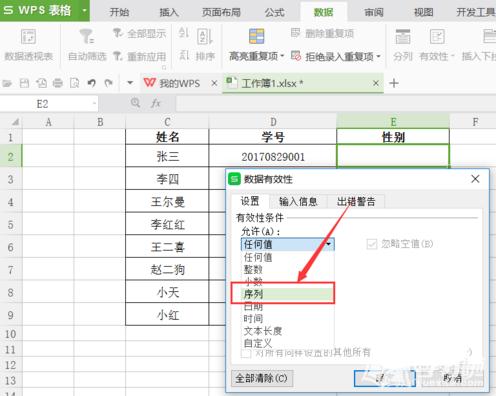Click show all (全部显示) filter button
The width and height of the screenshot is (496, 396).
click(x=139, y=33)
